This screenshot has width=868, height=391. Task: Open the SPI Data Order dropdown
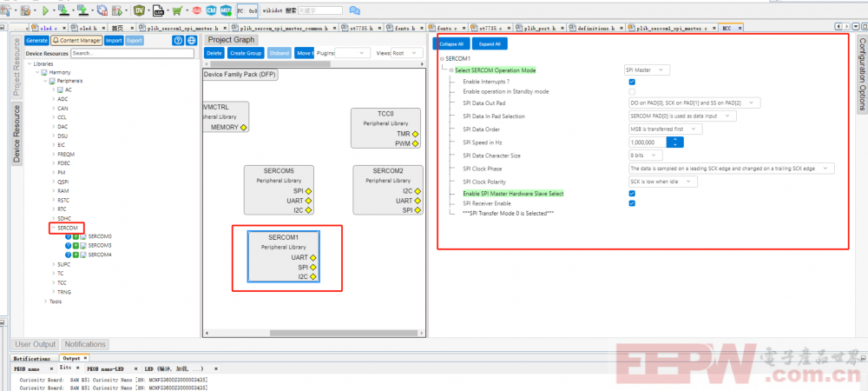(665, 129)
